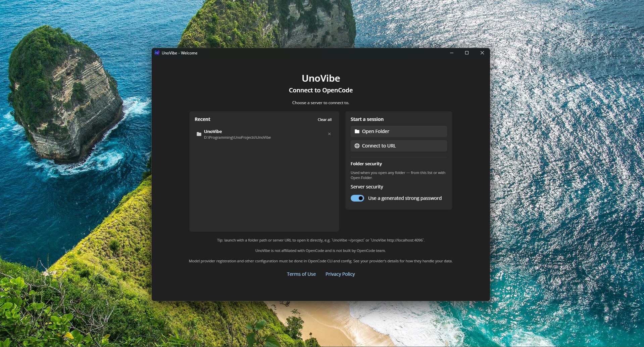Image resolution: width=644 pixels, height=347 pixels.
Task: Click the 'not affiliated with OpenCode' notice
Action: click(x=321, y=251)
